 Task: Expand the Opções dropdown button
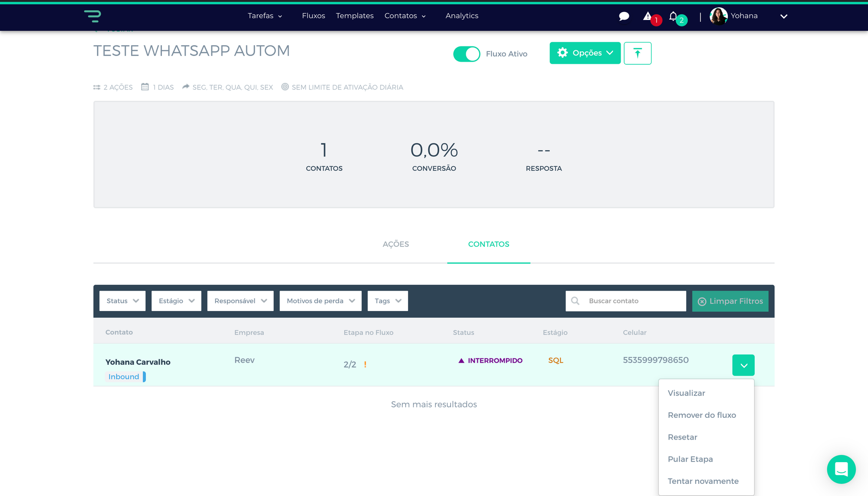click(585, 53)
